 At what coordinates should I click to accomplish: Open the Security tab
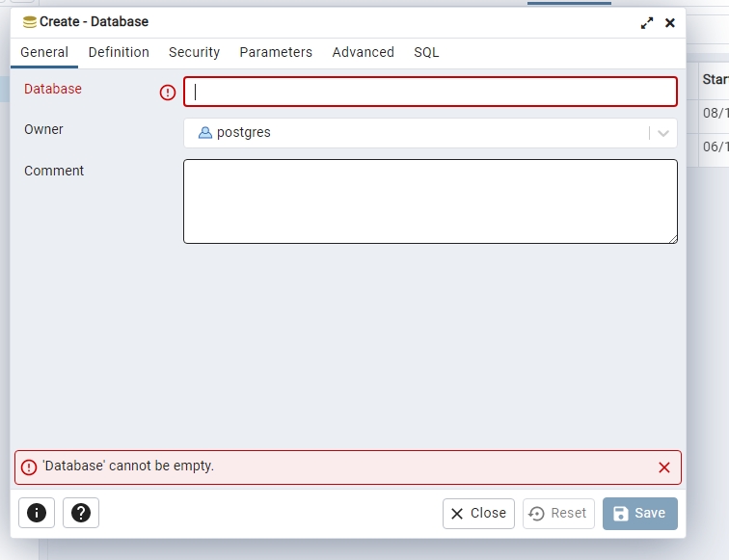194,52
